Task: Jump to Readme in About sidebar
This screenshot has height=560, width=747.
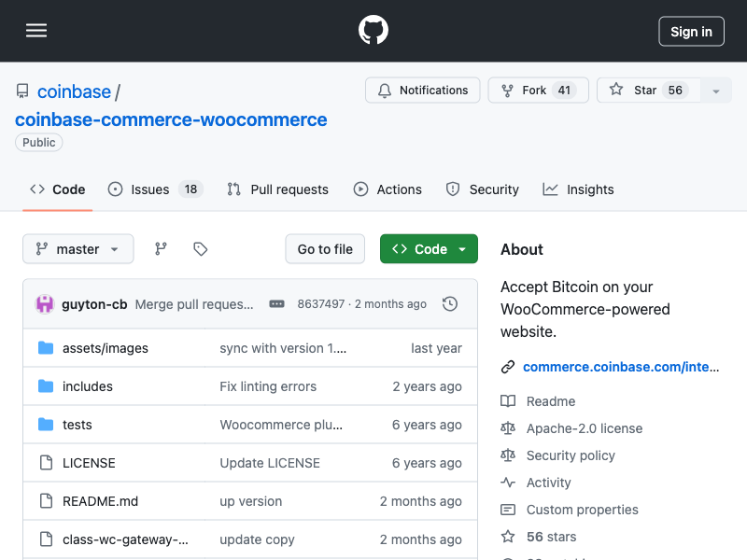Action: (x=551, y=401)
